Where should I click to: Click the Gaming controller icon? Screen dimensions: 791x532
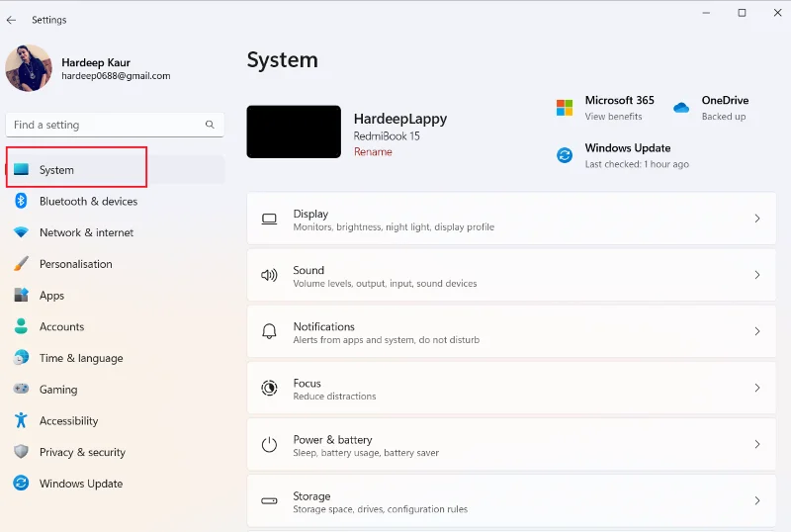pyautogui.click(x=21, y=389)
